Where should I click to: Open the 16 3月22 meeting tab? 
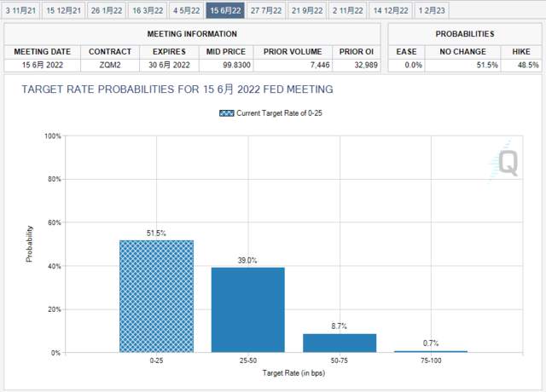148,10
